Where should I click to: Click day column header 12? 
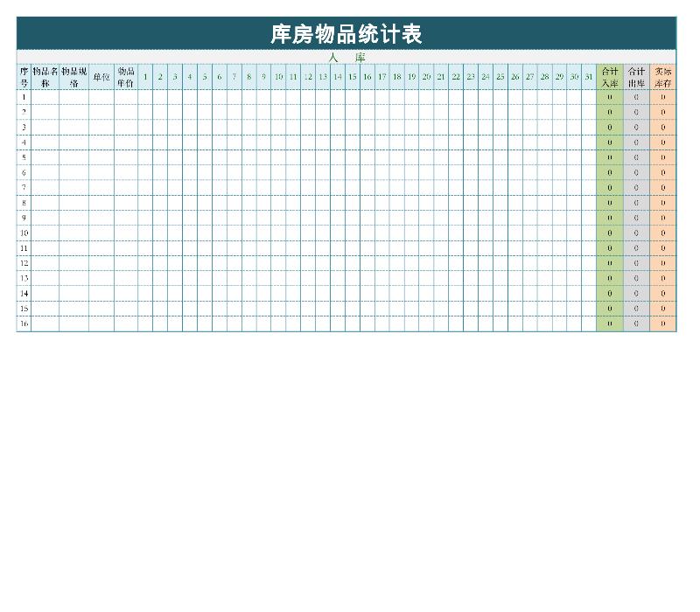(x=308, y=77)
